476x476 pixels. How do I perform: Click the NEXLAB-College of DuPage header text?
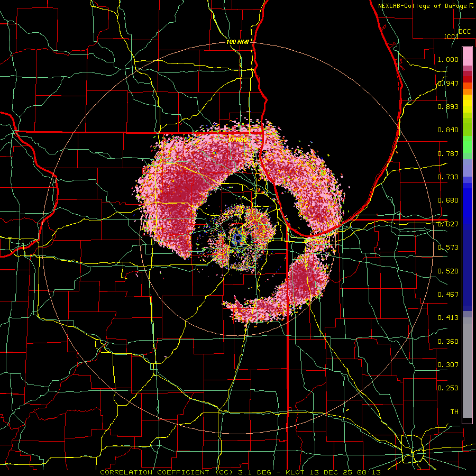(422, 6)
